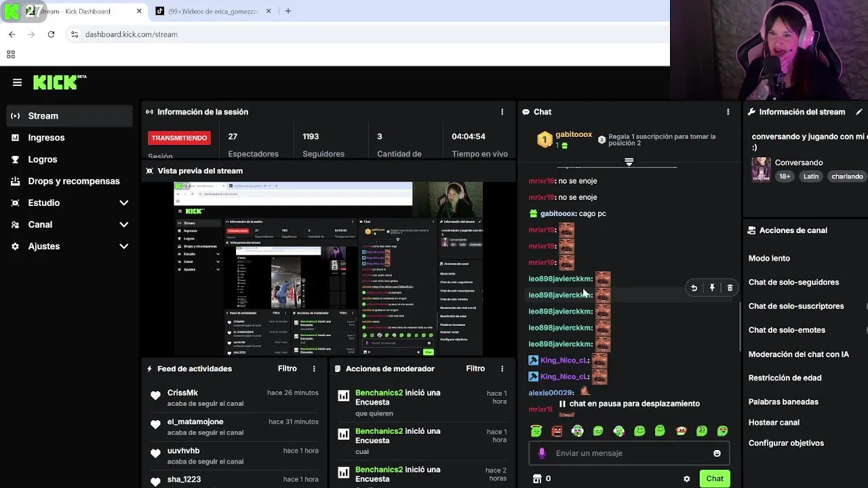
Task: Open the Stream section in the sidebar
Action: [70, 116]
